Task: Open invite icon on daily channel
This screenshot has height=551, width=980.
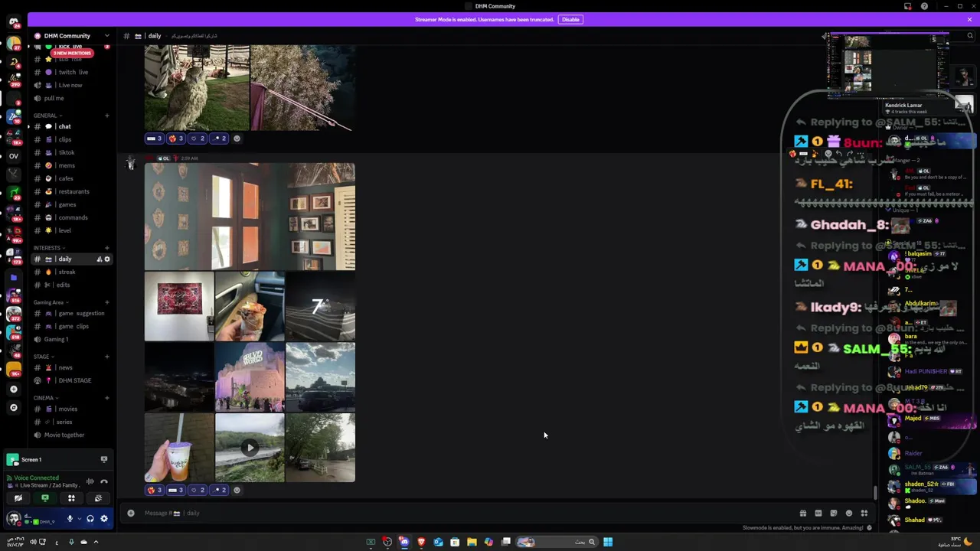Action: [x=99, y=259]
